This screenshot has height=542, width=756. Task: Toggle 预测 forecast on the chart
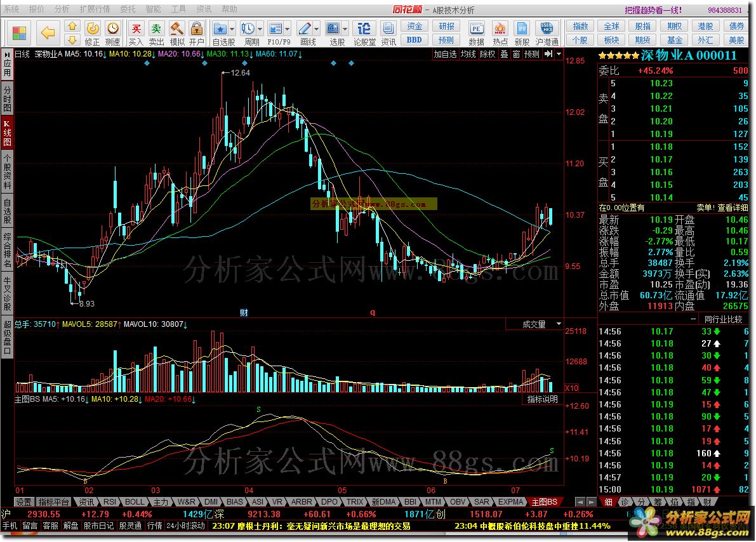(x=532, y=54)
